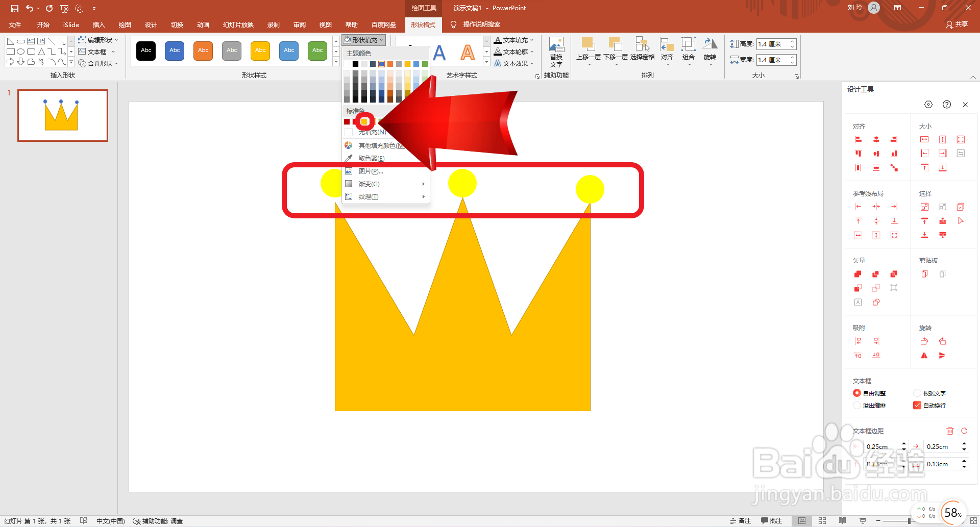980x527 pixels.
Task: Select the dark red standard color swatch
Action: point(347,121)
